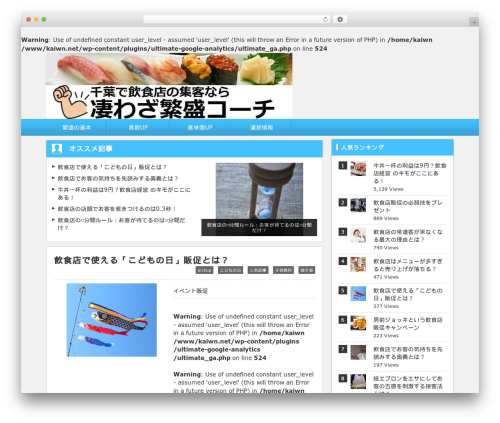Click the 869 Views count
Screen dimensions: 500x423
[x=386, y=218]
